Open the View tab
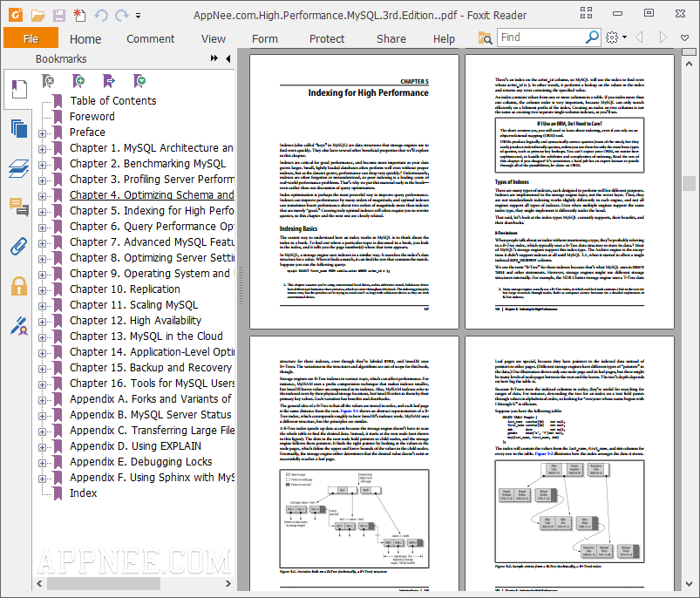The height and width of the screenshot is (598, 700). tap(214, 39)
